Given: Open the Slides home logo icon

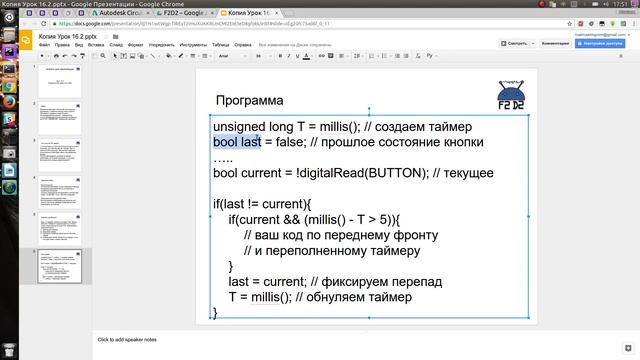Looking at the screenshot, I should pyautogui.click(x=26, y=40).
